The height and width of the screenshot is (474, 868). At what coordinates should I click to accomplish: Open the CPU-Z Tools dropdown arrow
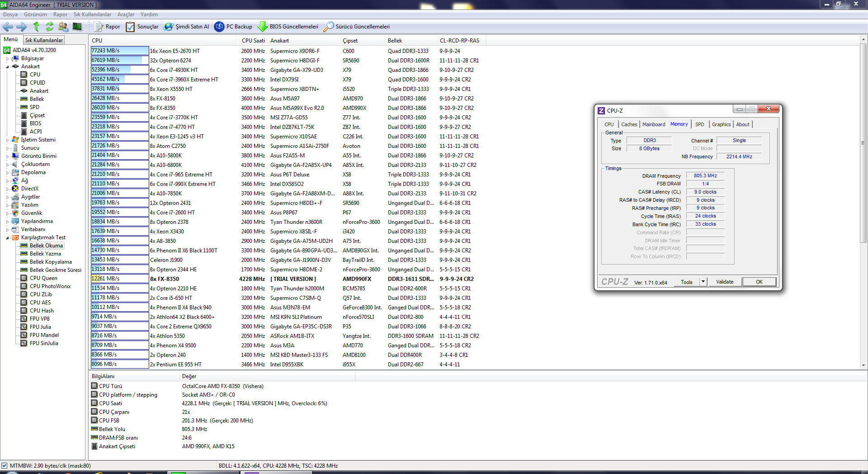tap(703, 282)
